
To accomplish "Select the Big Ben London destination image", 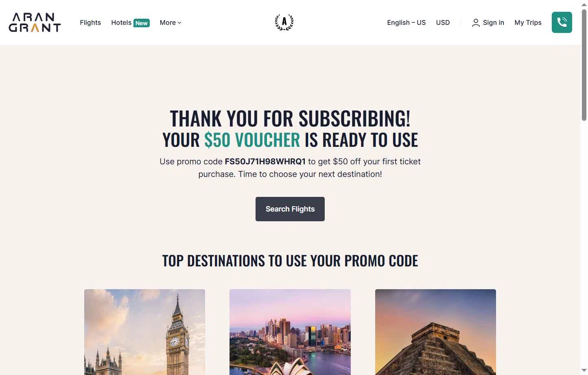I will (x=144, y=332).
